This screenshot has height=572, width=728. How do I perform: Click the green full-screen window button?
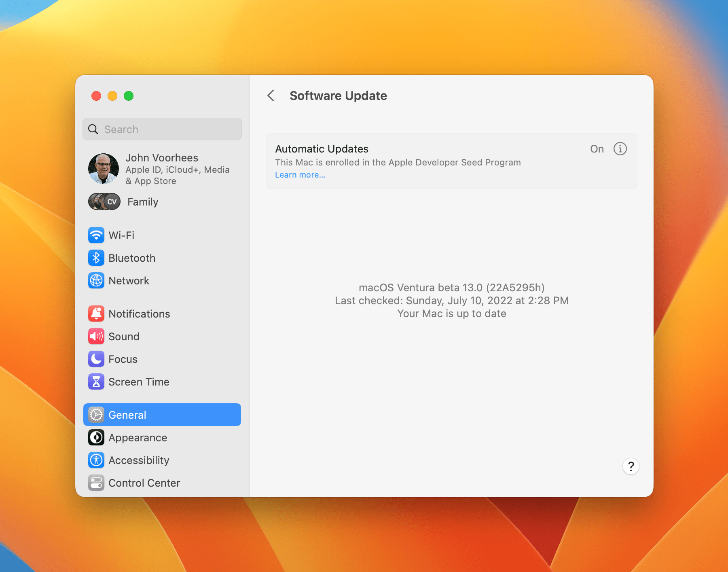tap(129, 96)
